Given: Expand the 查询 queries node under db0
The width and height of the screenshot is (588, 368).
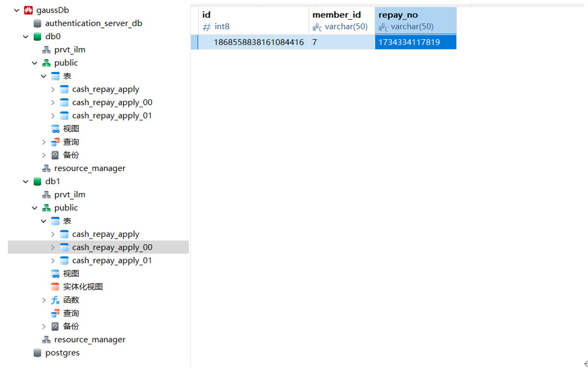Looking at the screenshot, I should pos(44,142).
